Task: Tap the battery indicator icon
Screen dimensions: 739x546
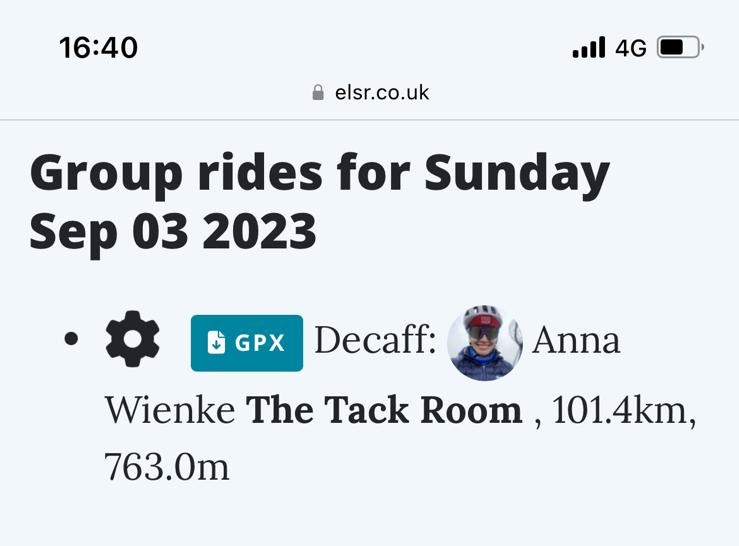Action: coord(681,47)
